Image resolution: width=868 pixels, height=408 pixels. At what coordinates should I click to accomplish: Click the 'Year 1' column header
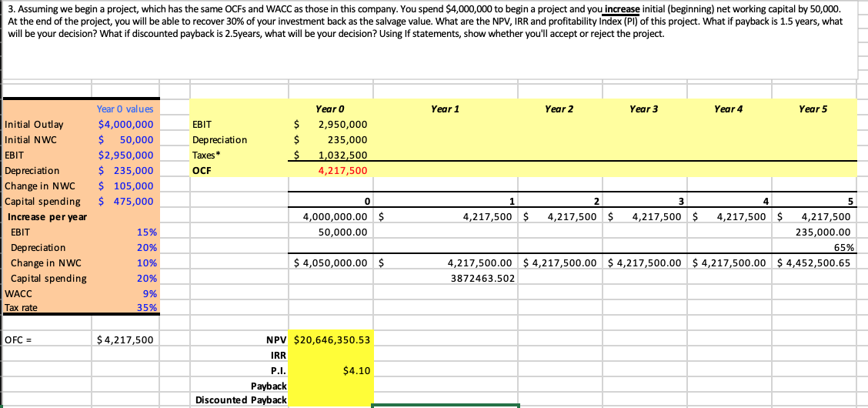[446, 109]
